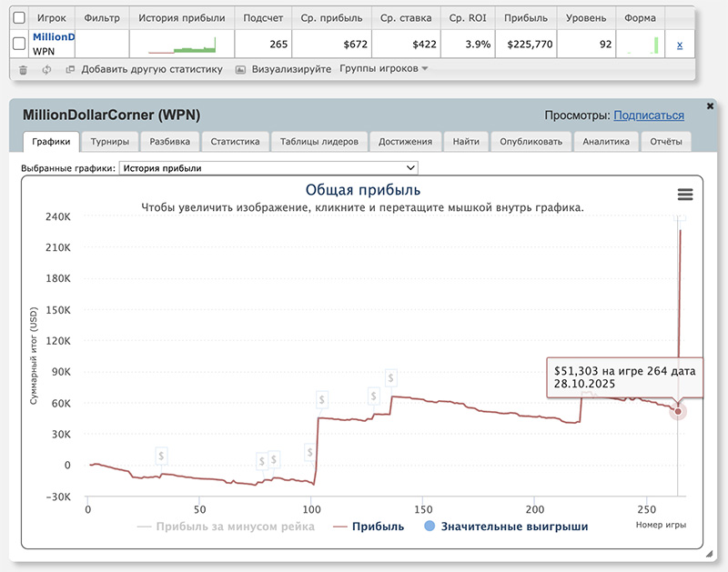The image size is (728, 572).
Task: Click the add statistic copy icon
Action: 70,69
